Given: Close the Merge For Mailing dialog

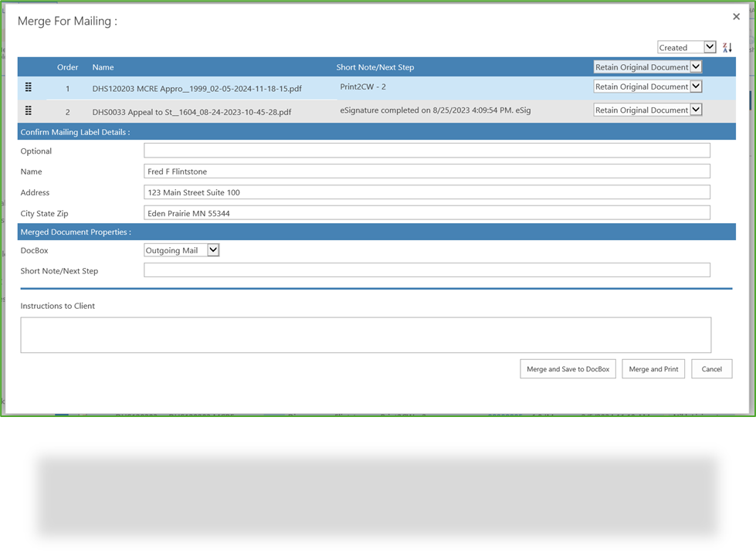Looking at the screenshot, I should pos(736,16).
